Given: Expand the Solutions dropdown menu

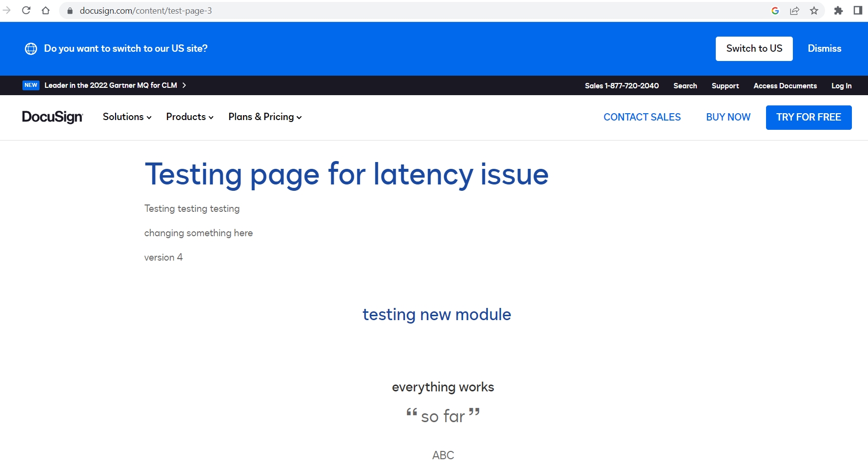Looking at the screenshot, I should click(x=127, y=117).
